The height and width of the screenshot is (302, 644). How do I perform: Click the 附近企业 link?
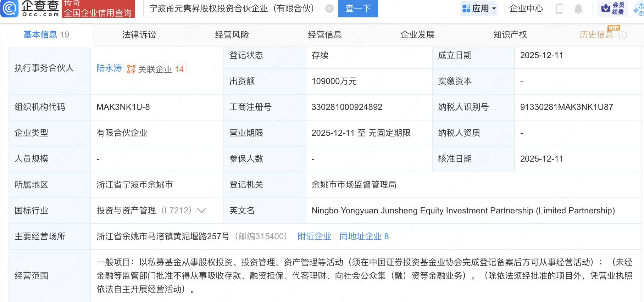click(314, 236)
